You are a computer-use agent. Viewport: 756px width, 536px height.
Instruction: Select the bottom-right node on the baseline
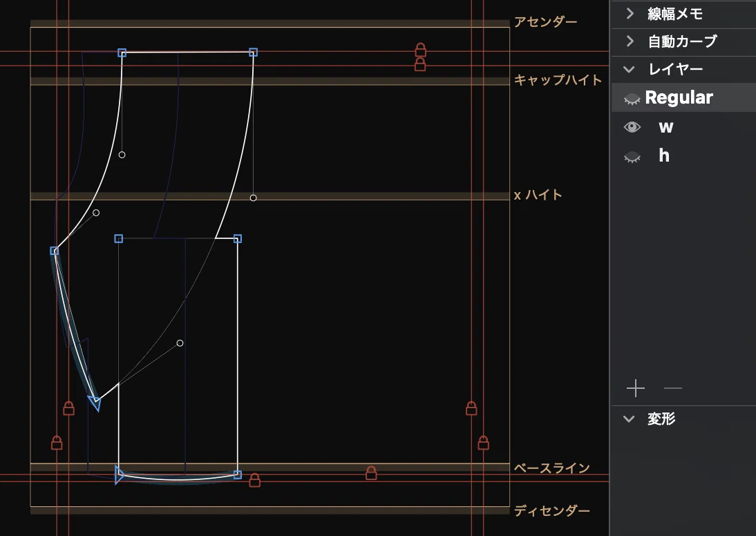point(237,475)
